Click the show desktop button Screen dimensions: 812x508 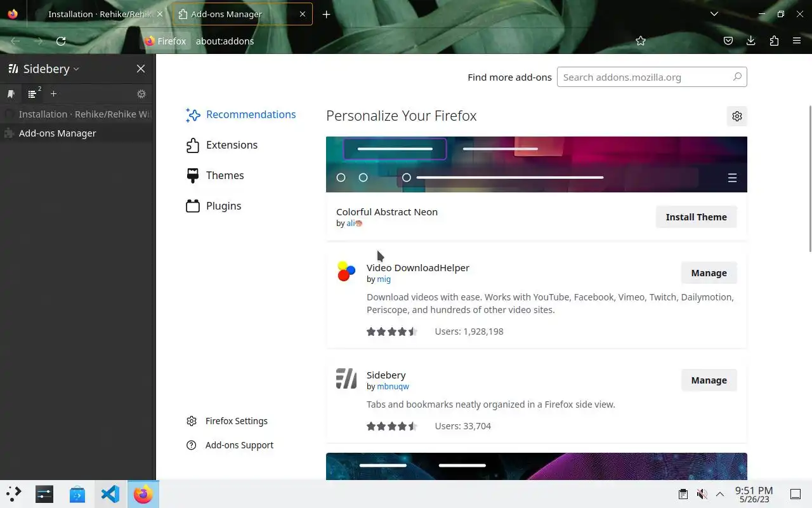click(x=796, y=494)
